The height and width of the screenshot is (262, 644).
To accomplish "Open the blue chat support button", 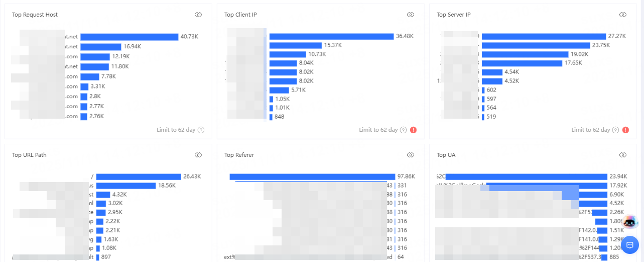I will [630, 245].
